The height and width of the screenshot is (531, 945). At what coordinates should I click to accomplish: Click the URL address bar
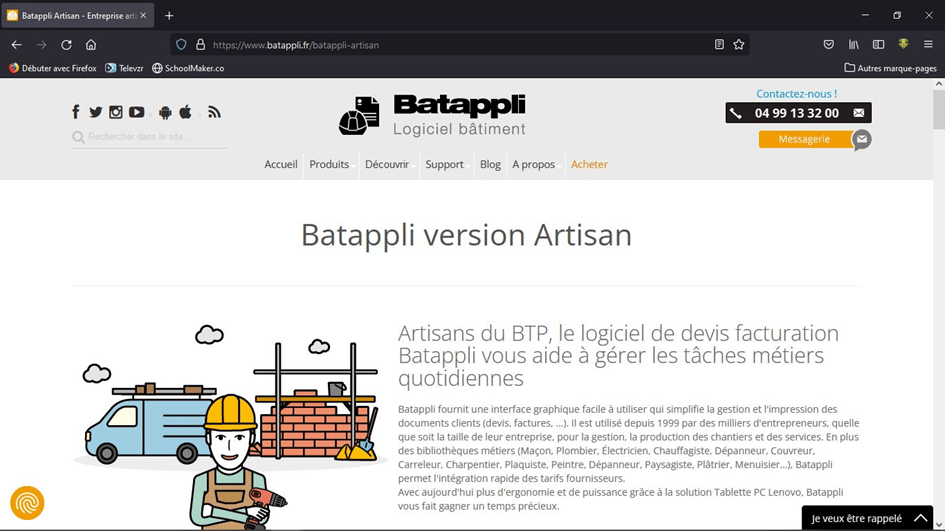point(458,45)
